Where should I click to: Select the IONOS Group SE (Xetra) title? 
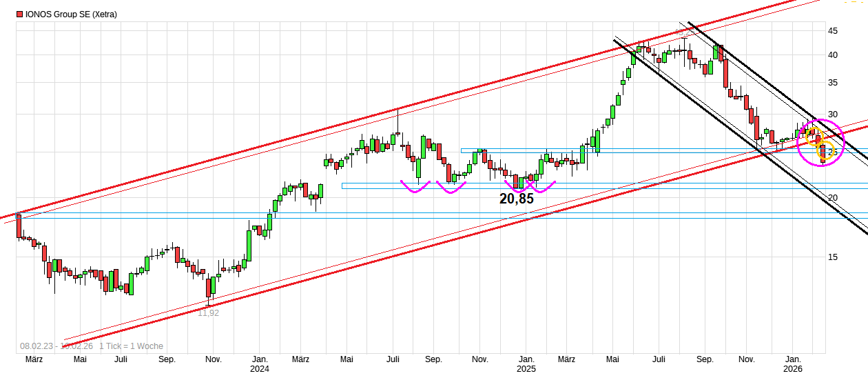point(70,14)
